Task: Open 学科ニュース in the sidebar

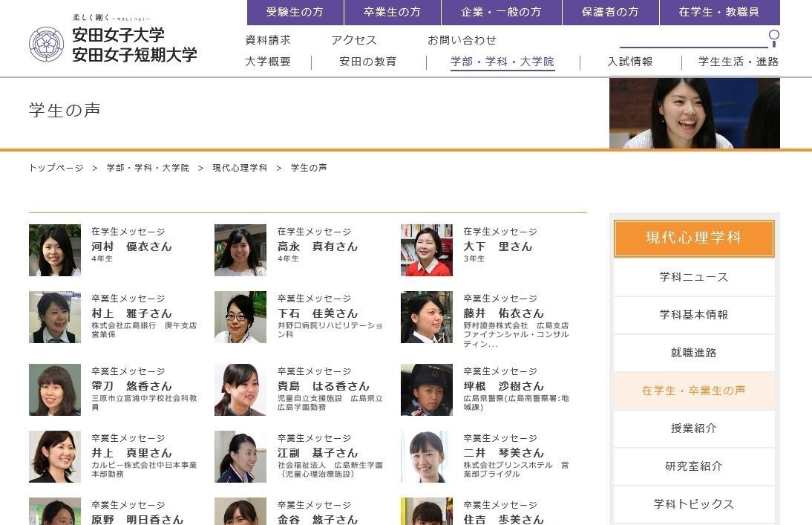Action: [x=694, y=277]
